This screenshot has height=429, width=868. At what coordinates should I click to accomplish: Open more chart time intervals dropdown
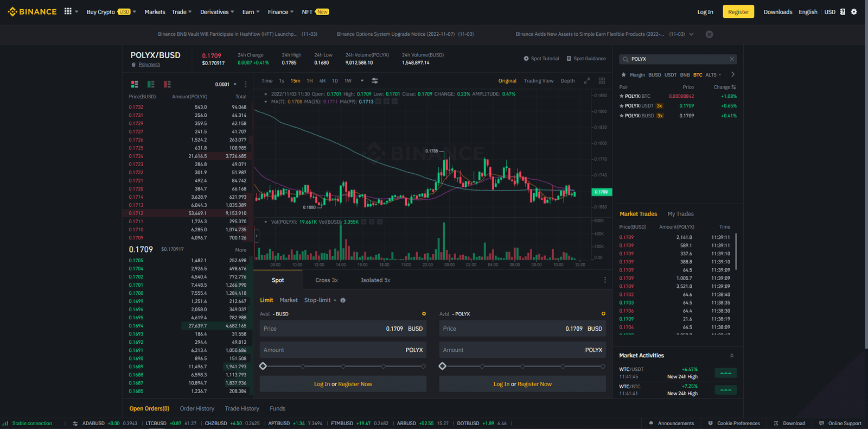(x=362, y=81)
